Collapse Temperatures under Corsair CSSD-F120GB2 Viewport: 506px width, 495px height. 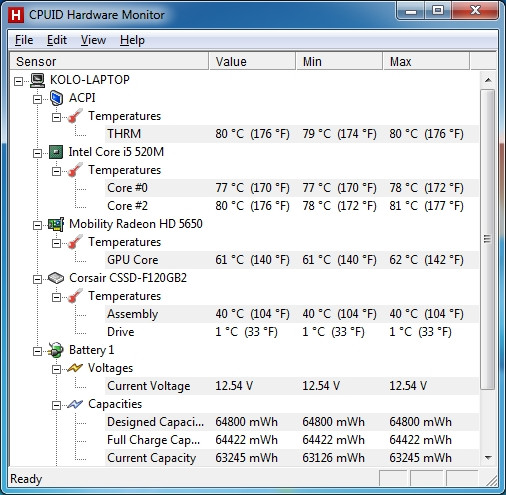click(x=57, y=297)
